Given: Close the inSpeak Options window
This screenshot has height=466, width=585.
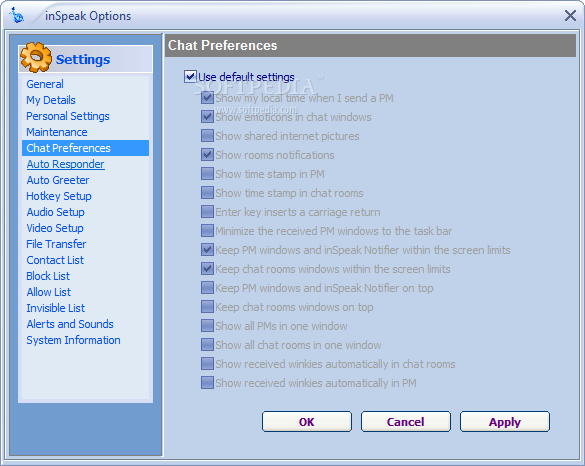Looking at the screenshot, I should [570, 16].
